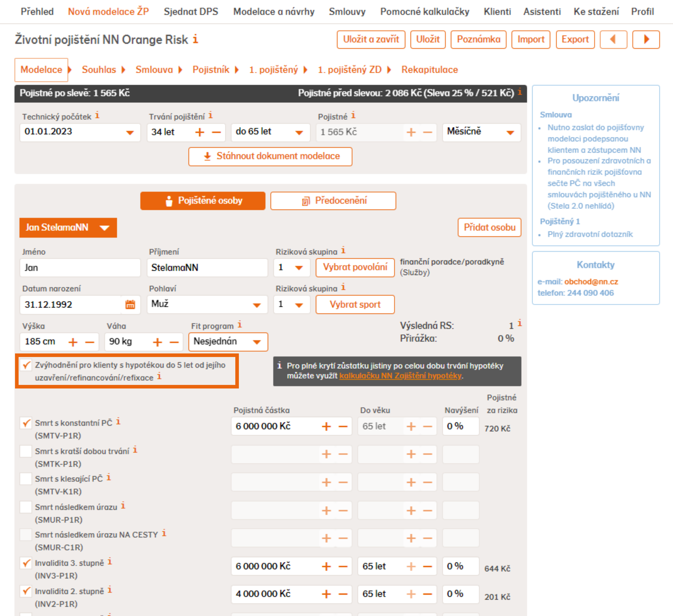Open calendar icon for Datum narození
The width and height of the screenshot is (673, 616).
(x=130, y=304)
